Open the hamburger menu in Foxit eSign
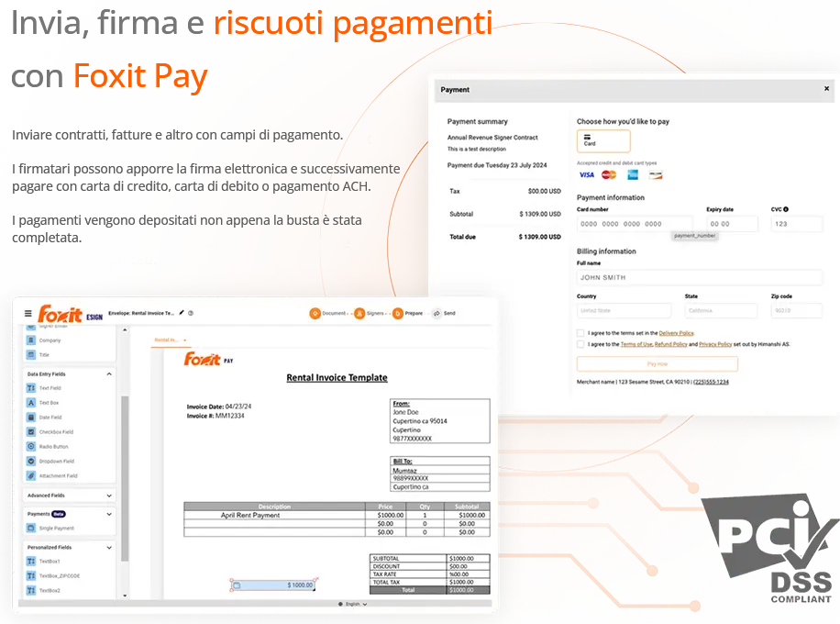This screenshot has height=624, width=840. tap(28, 313)
